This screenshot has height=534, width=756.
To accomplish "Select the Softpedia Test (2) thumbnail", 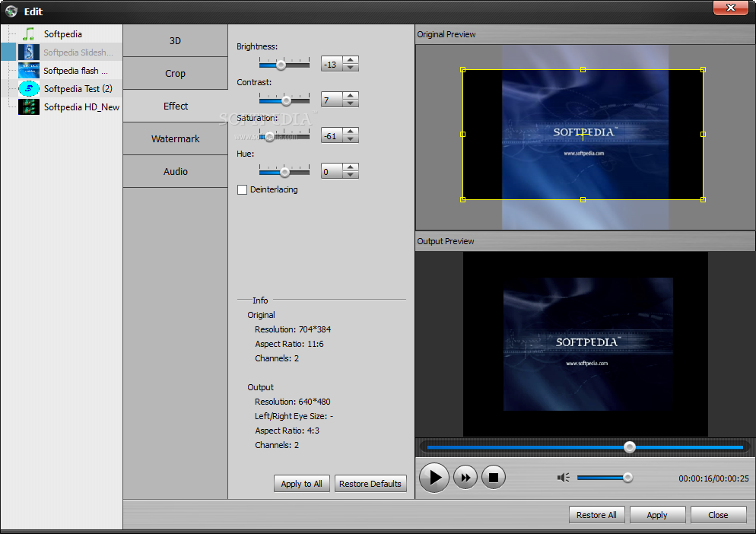I will point(28,89).
